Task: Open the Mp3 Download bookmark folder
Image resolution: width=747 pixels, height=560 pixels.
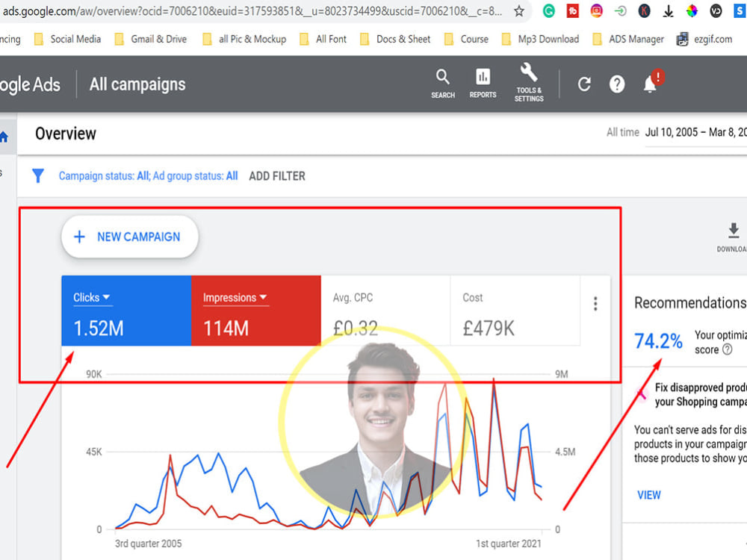Action: click(x=541, y=39)
